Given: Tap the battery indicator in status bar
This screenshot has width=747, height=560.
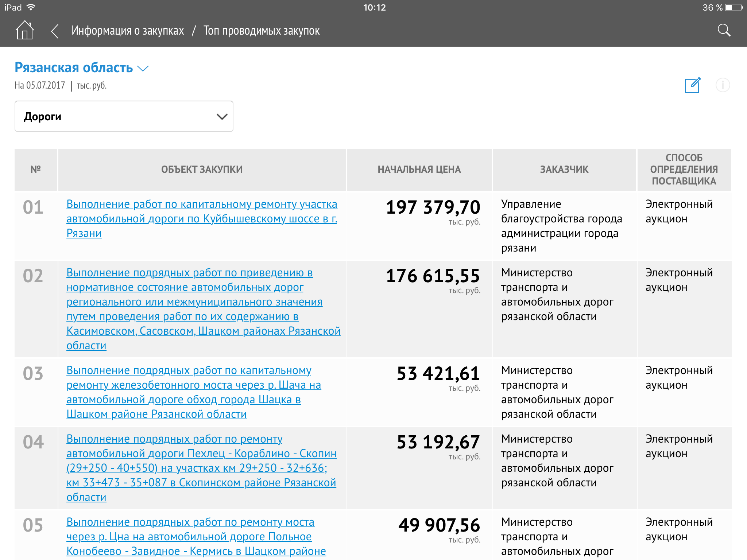Looking at the screenshot, I should point(734,7).
